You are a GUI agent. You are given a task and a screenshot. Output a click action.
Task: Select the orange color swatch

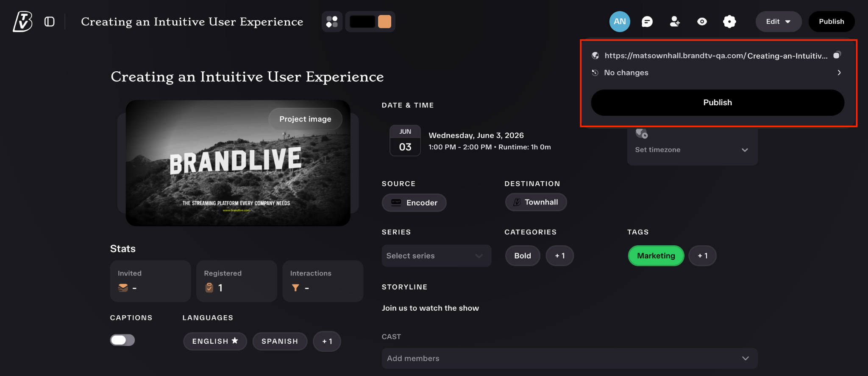click(x=384, y=22)
